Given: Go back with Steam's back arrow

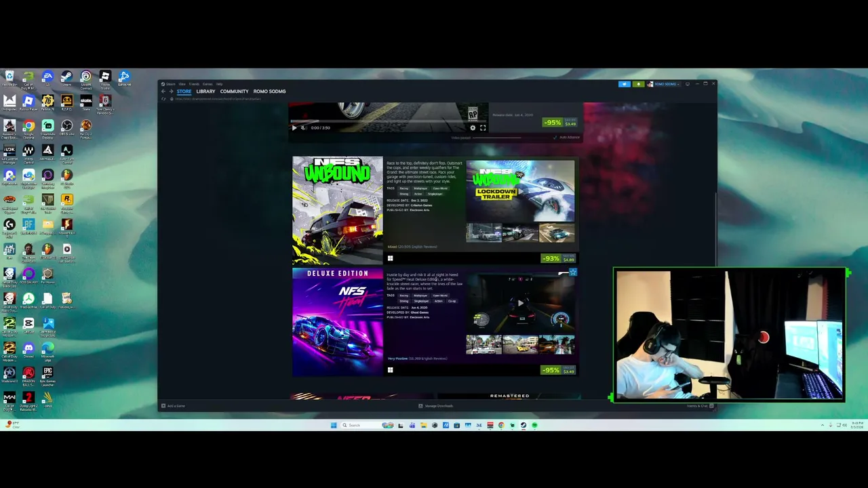Looking at the screenshot, I should pyautogui.click(x=163, y=91).
